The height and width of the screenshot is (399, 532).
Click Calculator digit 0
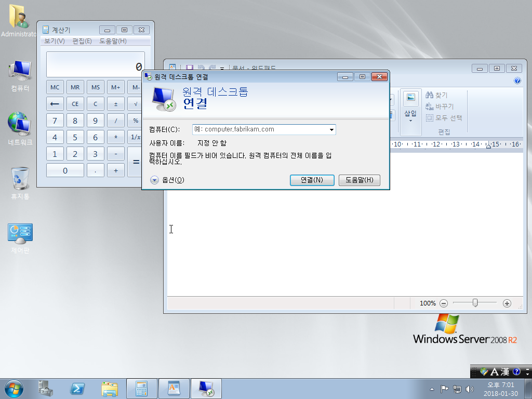65,170
